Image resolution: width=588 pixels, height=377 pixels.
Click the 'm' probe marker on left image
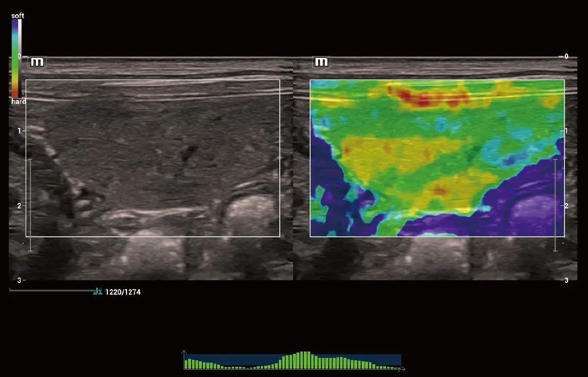[37, 62]
